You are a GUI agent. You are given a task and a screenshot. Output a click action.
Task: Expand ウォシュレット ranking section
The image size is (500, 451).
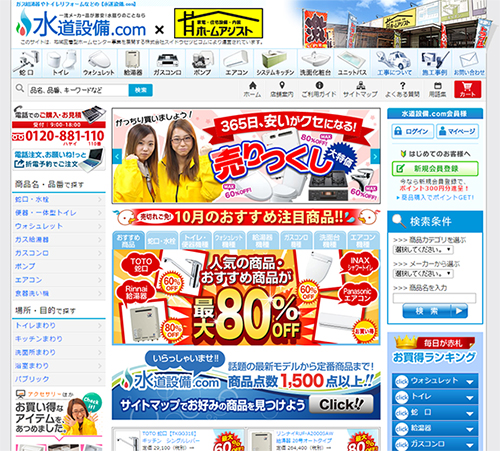[435, 381]
